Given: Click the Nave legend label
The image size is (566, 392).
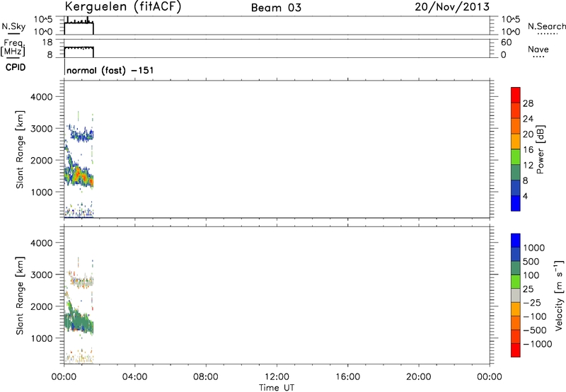Looking at the screenshot, I should tap(538, 50).
